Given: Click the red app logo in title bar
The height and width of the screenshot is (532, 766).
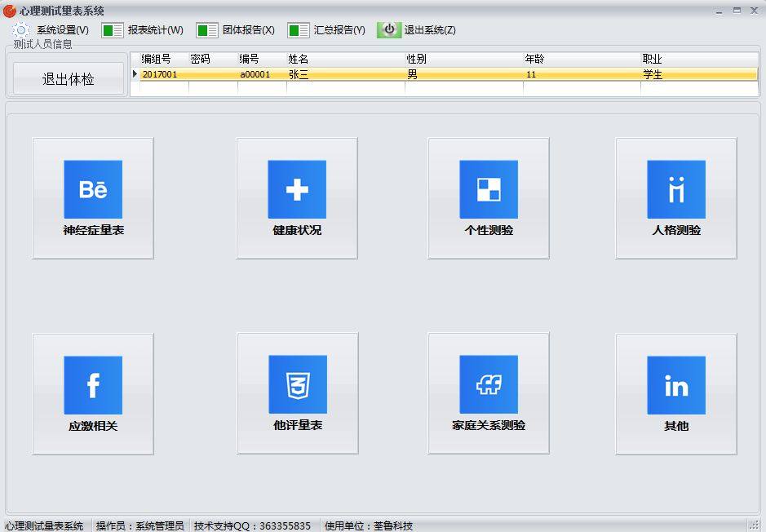Looking at the screenshot, I should [9, 11].
